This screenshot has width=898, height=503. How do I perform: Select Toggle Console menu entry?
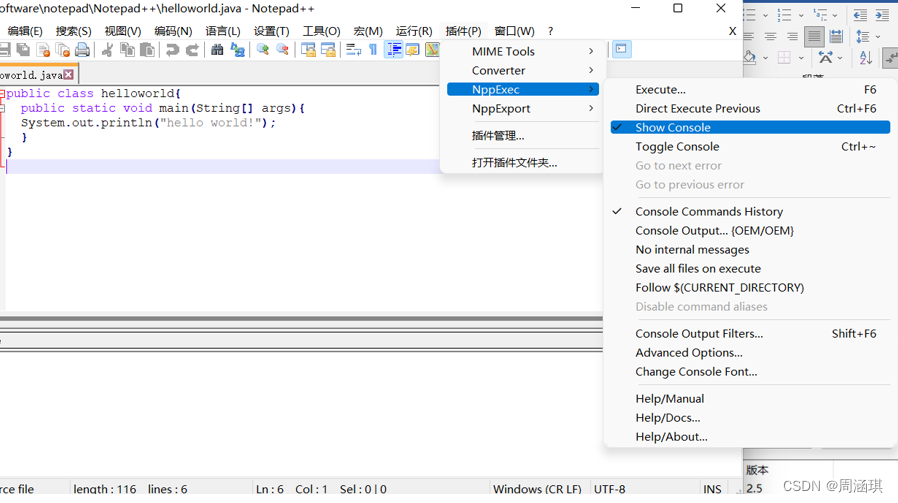pos(750,147)
